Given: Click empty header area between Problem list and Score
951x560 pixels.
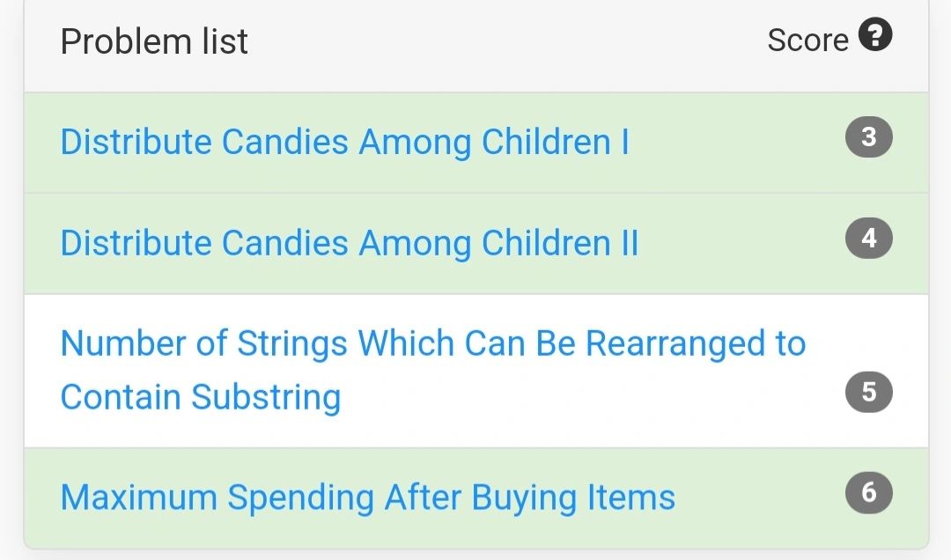Looking at the screenshot, I should 506,41.
